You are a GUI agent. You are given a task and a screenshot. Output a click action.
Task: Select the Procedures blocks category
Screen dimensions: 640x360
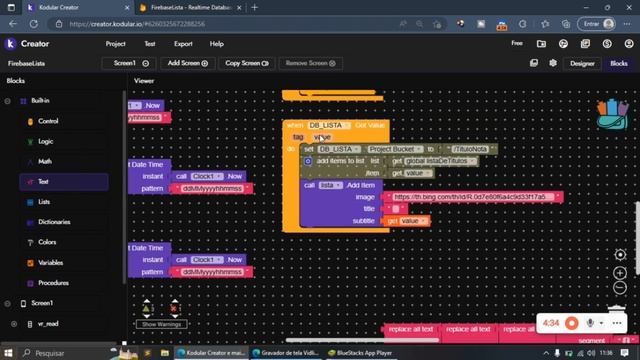[64, 283]
